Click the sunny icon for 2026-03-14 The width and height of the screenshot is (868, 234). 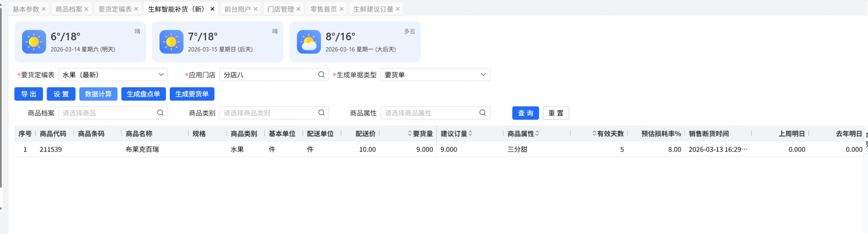[x=34, y=42]
